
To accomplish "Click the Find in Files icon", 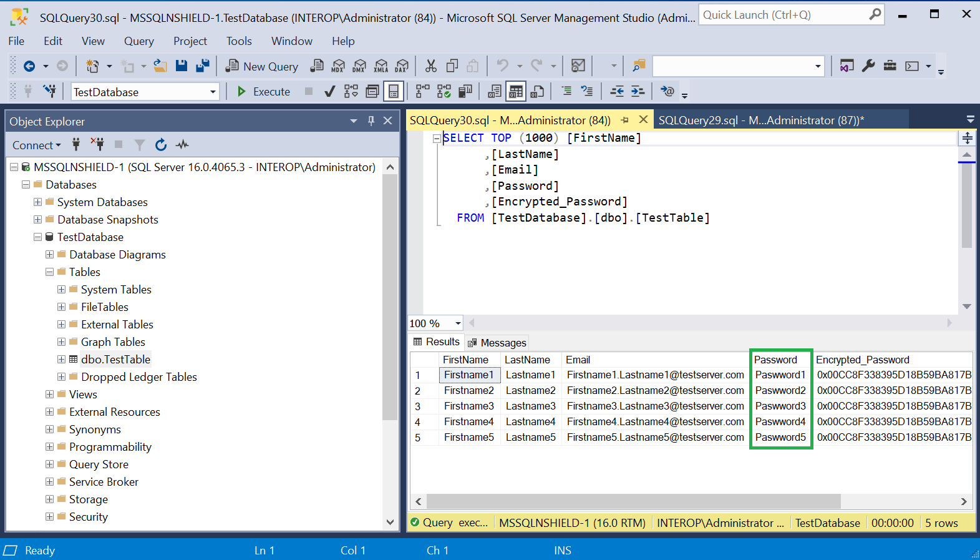I will pyautogui.click(x=639, y=66).
